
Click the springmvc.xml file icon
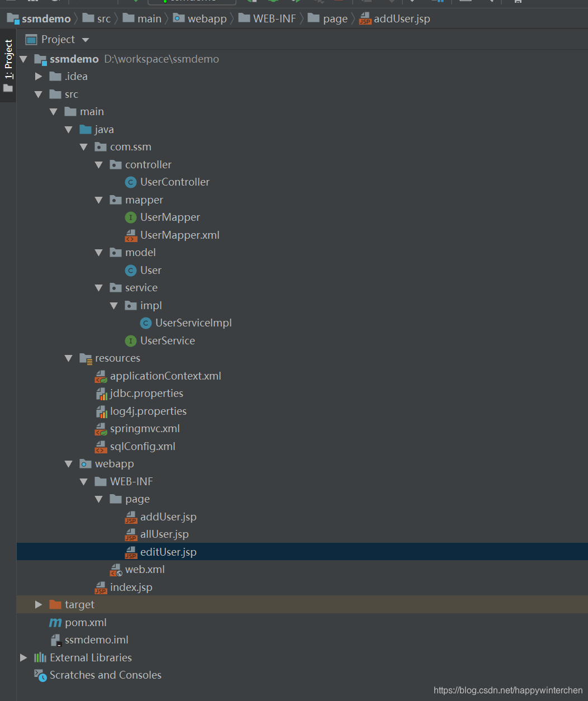pyautogui.click(x=101, y=429)
